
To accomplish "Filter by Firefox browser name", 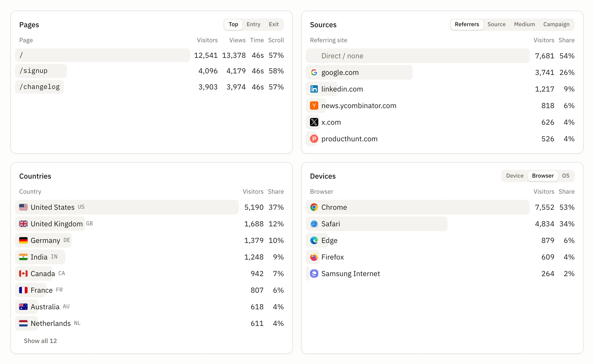I will click(332, 257).
